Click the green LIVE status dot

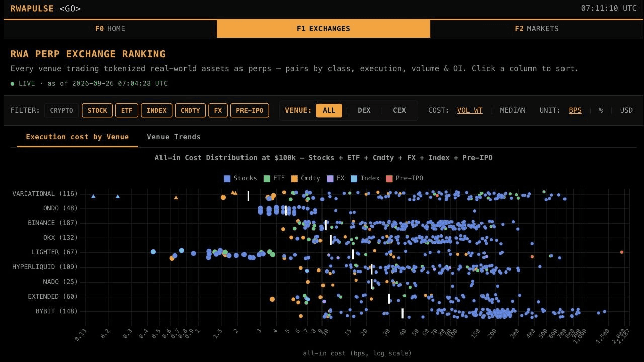(12, 84)
